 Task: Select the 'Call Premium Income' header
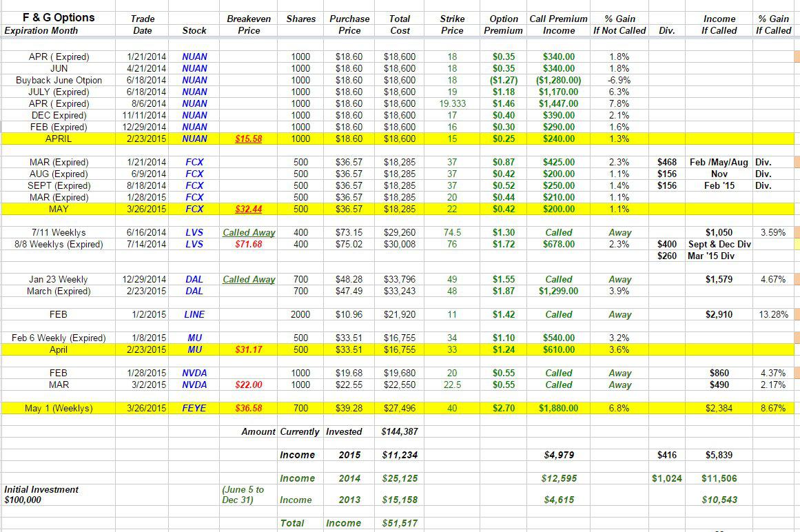pyautogui.click(x=559, y=25)
